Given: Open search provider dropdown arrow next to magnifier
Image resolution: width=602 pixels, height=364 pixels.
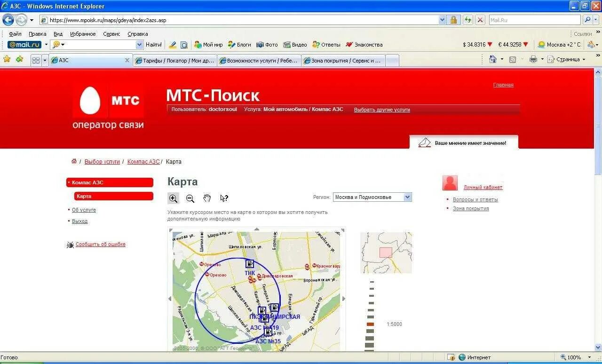Looking at the screenshot, I should tap(596, 20).
